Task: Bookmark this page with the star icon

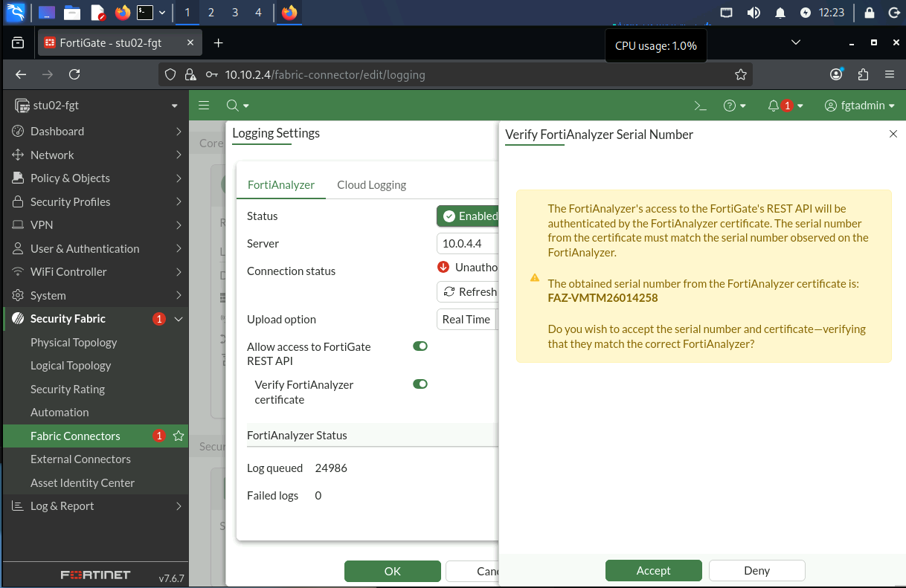Action: tap(740, 74)
